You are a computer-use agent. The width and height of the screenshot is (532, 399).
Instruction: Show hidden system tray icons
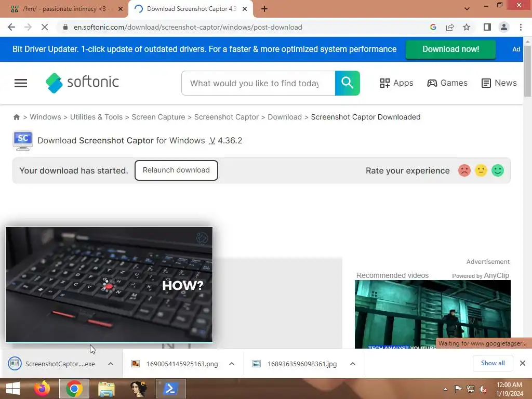[445, 389]
